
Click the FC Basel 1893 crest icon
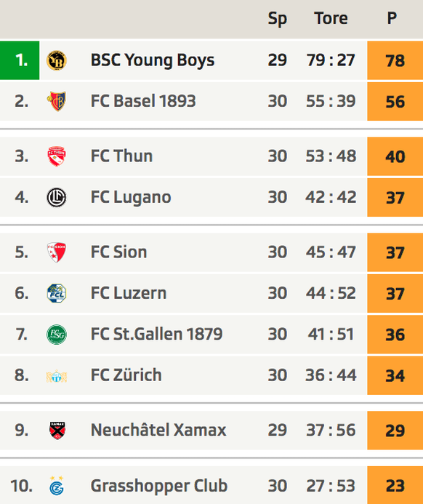tap(57, 101)
